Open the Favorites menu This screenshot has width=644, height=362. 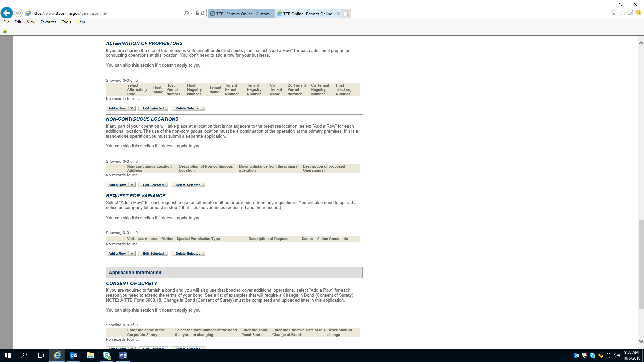coord(48,22)
